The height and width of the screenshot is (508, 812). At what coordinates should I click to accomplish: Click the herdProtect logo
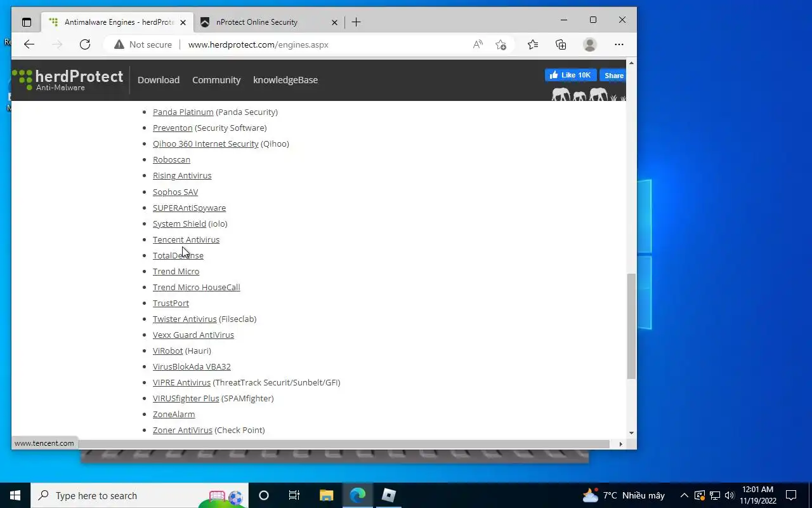68,79
